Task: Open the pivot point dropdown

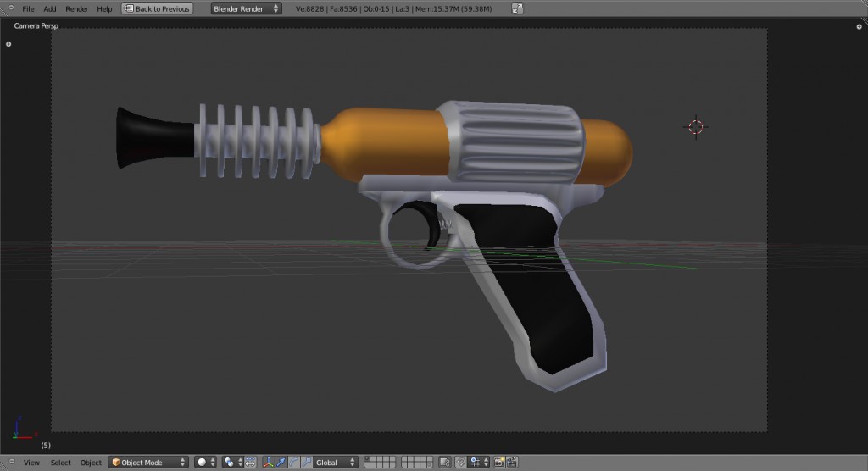Action: [x=232, y=463]
